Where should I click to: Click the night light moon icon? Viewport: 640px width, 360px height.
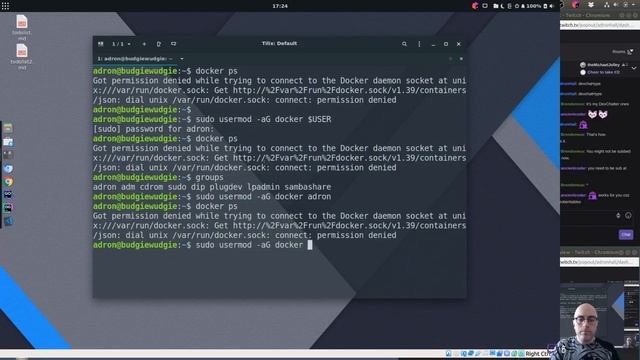tap(502, 6)
